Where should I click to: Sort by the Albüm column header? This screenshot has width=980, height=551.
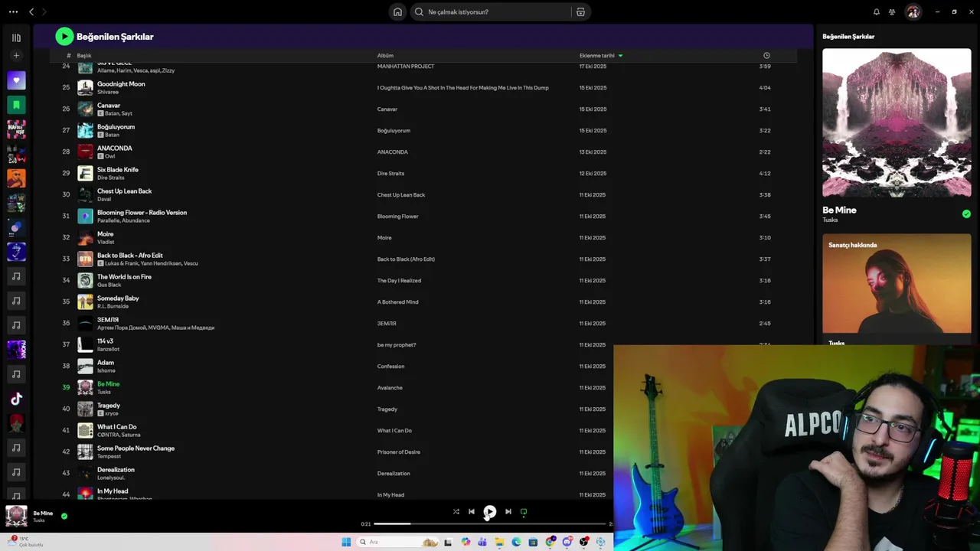[x=385, y=55]
